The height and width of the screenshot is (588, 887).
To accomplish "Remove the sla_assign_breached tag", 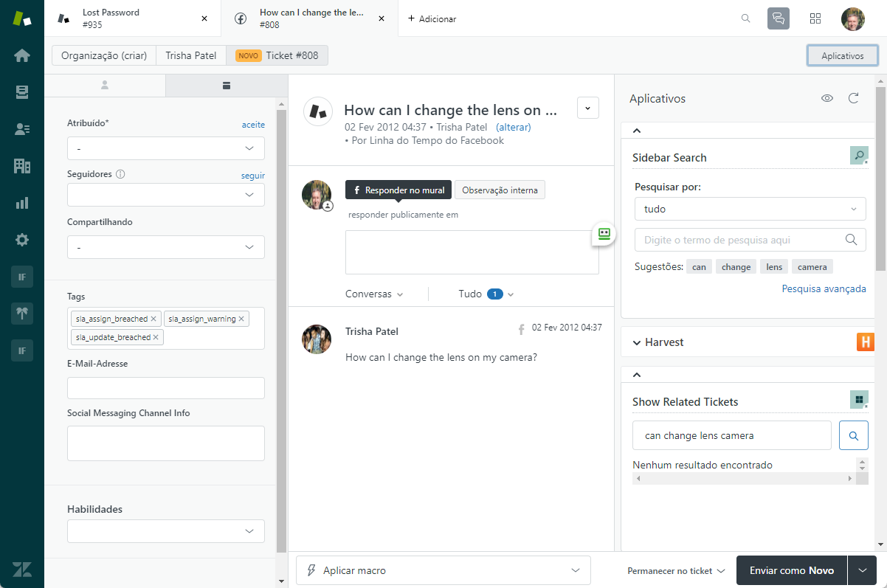I will point(153,319).
